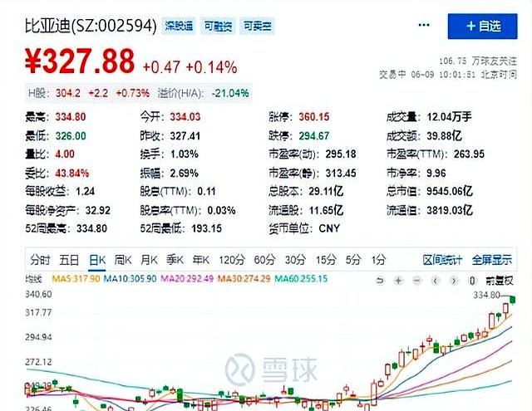Screen dimensions: 532x411
Task: Select the 月K chart tab
Action: tap(149, 260)
